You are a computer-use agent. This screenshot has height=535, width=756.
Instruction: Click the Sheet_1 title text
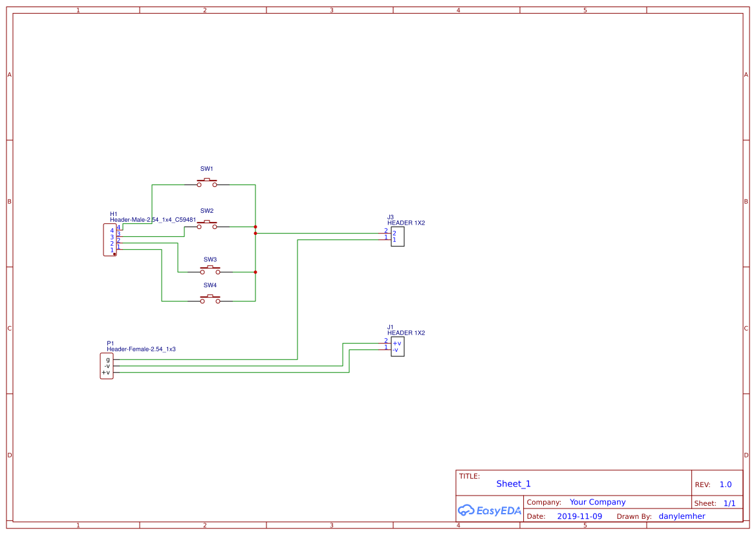[513, 483]
